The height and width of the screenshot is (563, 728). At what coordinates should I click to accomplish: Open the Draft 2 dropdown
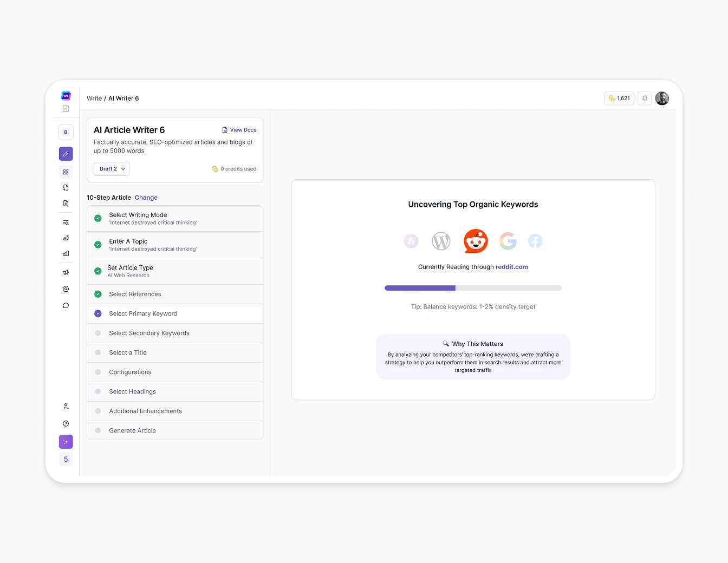[111, 168]
